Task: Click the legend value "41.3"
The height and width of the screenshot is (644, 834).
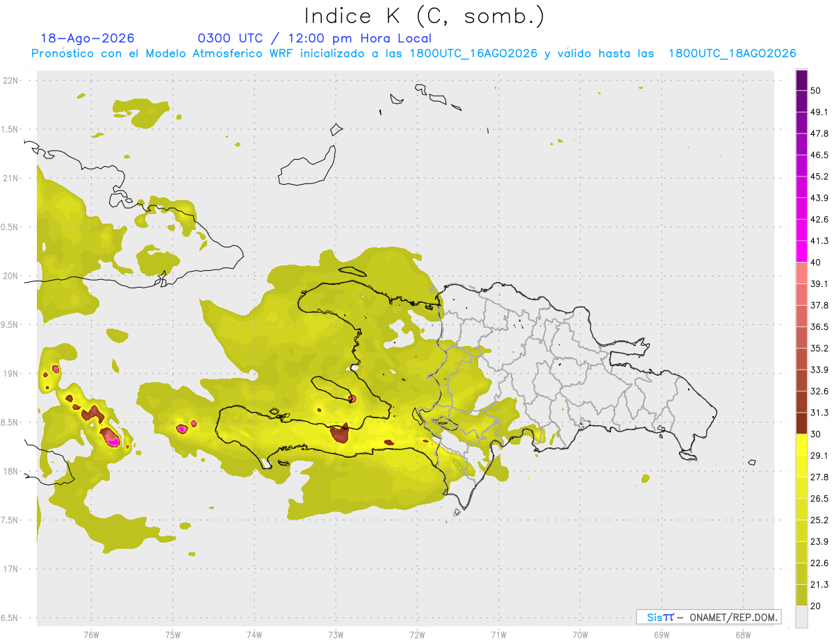Action: click(x=819, y=241)
